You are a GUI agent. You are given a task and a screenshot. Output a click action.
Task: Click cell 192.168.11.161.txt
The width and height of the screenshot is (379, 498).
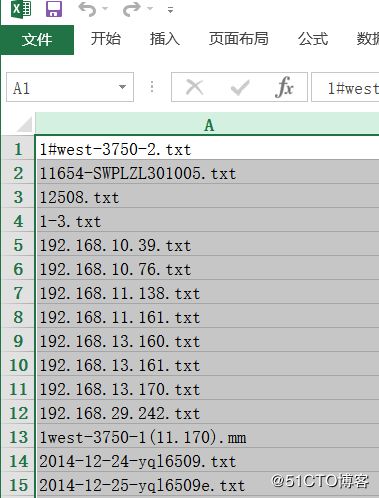(x=207, y=317)
